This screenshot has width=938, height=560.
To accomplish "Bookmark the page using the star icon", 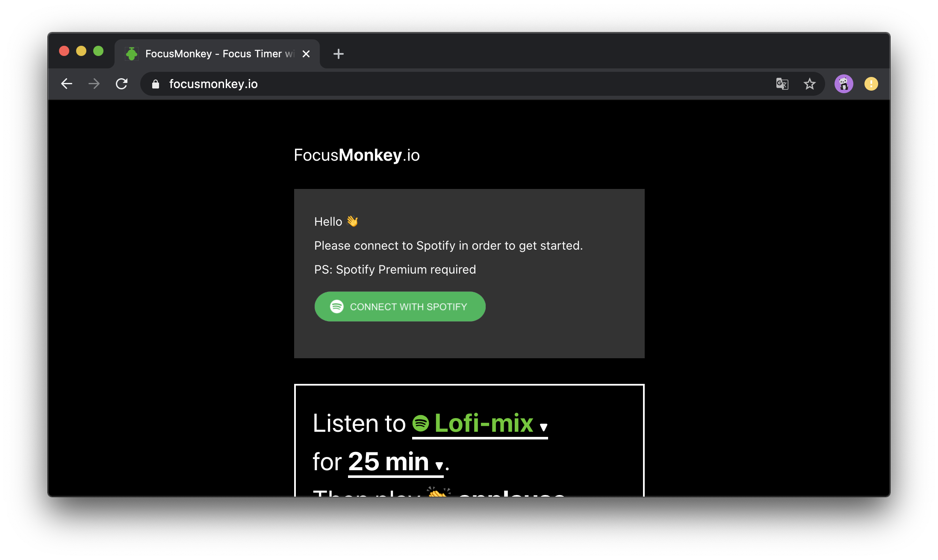I will (x=809, y=84).
